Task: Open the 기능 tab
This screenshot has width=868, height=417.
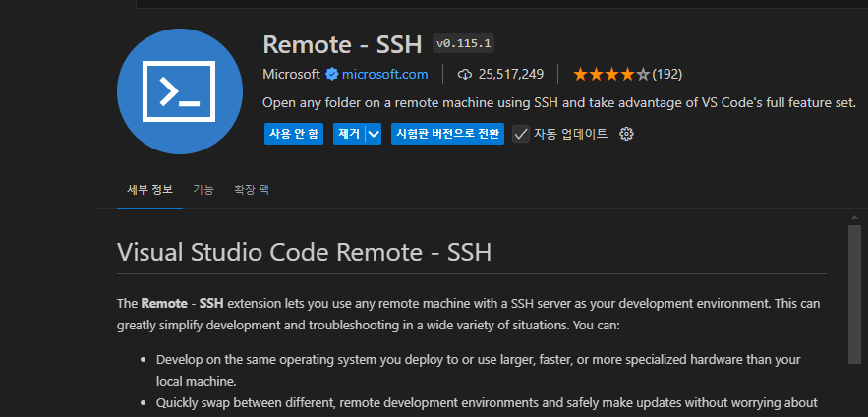Action: coord(203,190)
